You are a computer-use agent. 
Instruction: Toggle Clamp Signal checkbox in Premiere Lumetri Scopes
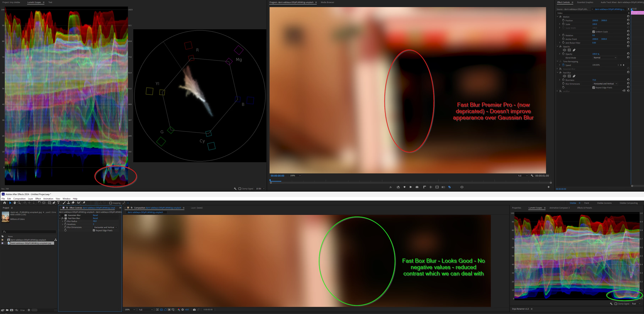240,189
